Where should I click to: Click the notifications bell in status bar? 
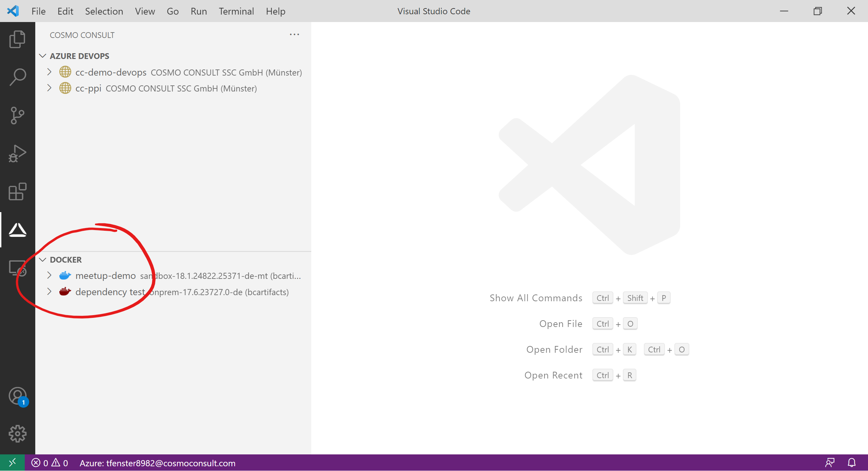[x=852, y=463]
